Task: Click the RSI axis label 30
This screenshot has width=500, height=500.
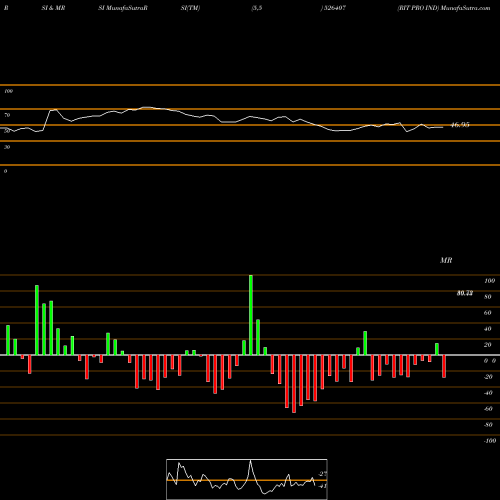Action: pyautogui.click(x=7, y=147)
